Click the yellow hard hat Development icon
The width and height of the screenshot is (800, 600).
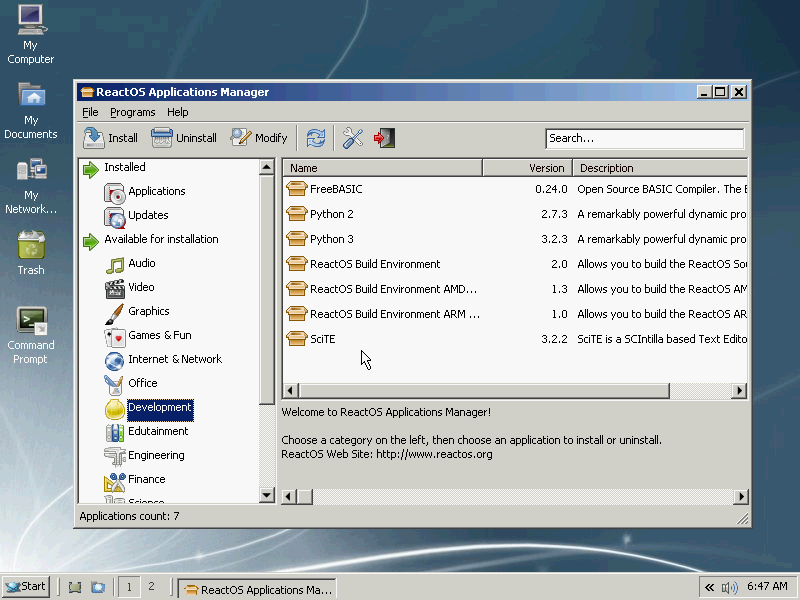[115, 409]
